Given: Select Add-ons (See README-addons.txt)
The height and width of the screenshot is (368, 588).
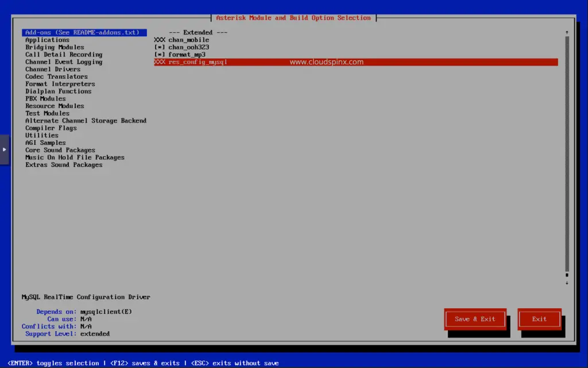Looking at the screenshot, I should [x=84, y=32].
